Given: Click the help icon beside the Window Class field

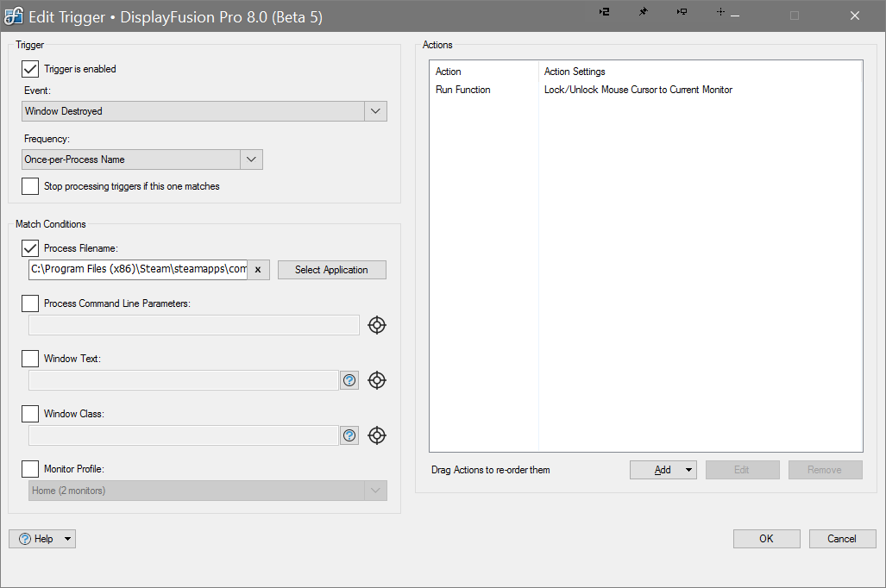Looking at the screenshot, I should click(349, 435).
